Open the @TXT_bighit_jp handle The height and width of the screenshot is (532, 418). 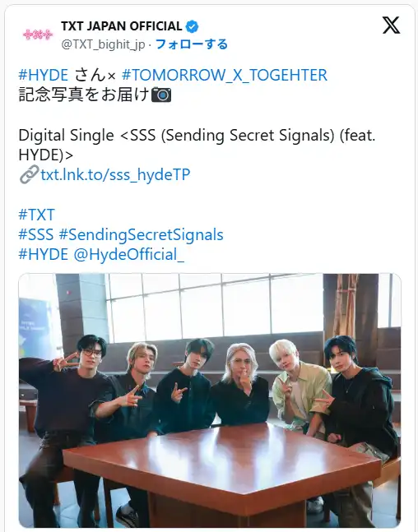tap(103, 44)
